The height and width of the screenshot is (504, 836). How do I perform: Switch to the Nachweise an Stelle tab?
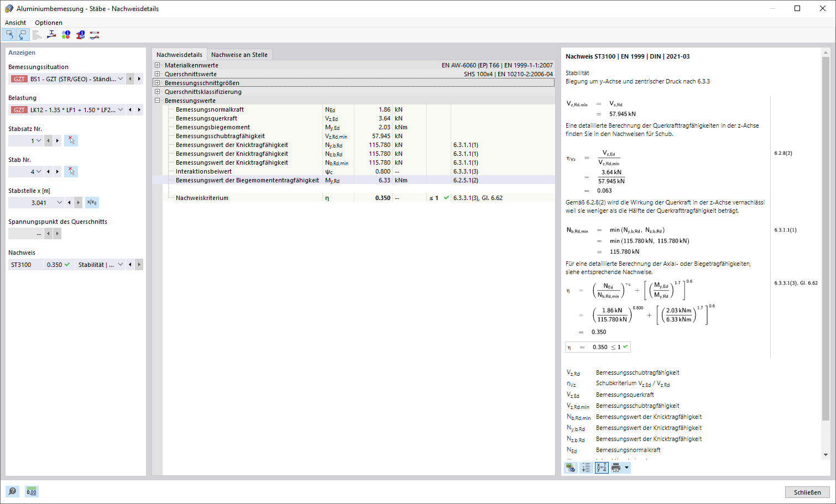coord(239,55)
